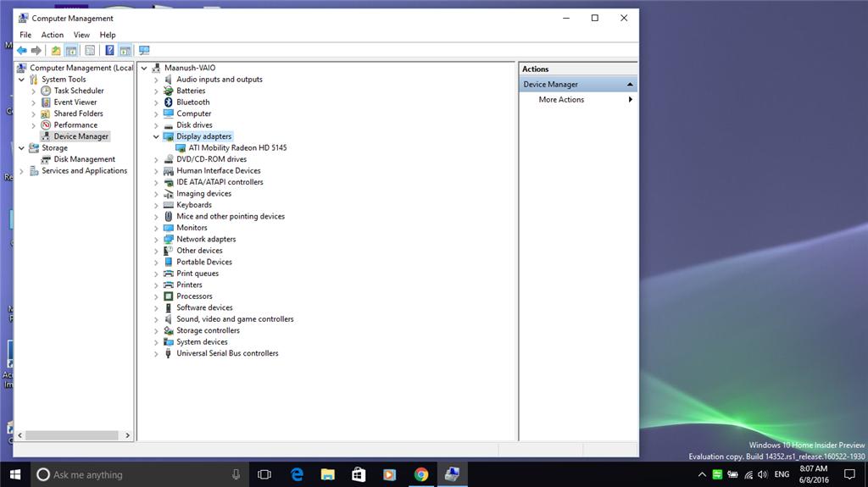Click the Event Viewer icon
The width and height of the screenshot is (868, 487).
pyautogui.click(x=46, y=102)
